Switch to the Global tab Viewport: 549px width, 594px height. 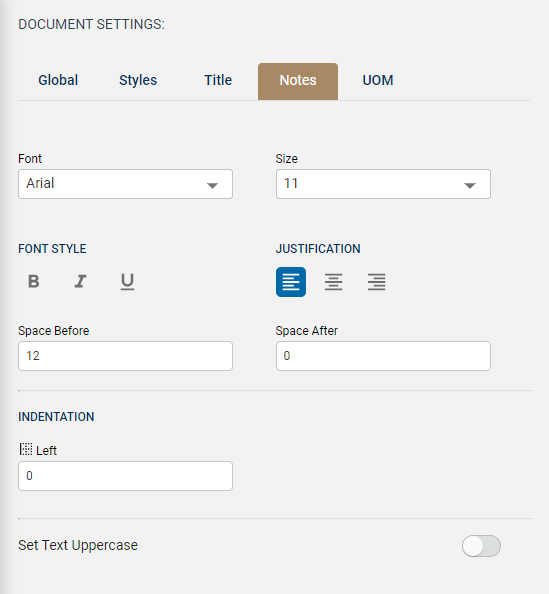(58, 81)
